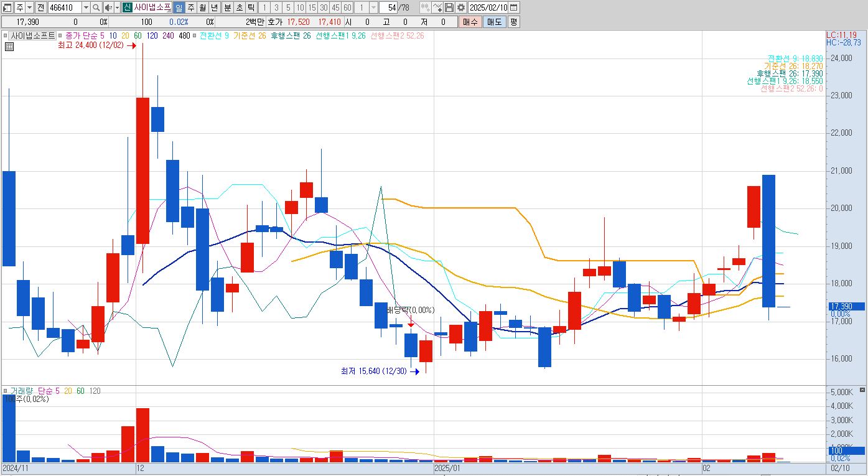Click the chart layout icon in the top-left corner
Screen dimensions: 868x476
tap(7, 7)
